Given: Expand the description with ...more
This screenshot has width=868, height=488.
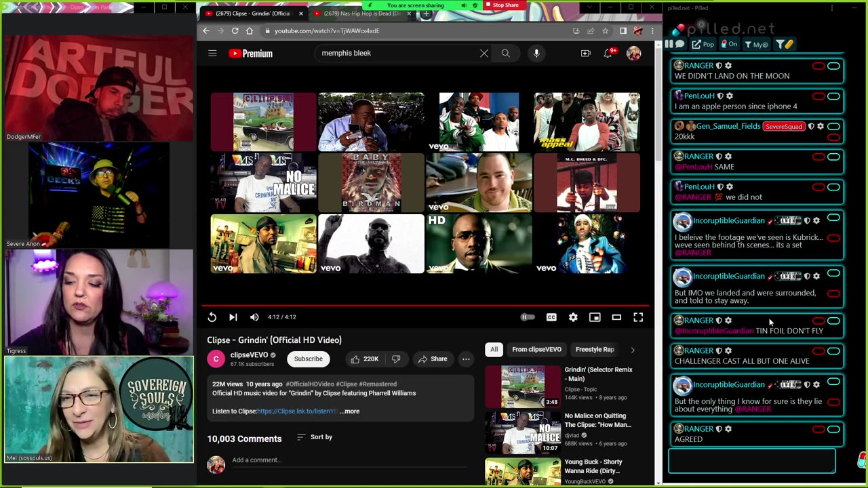Looking at the screenshot, I should (x=349, y=411).
